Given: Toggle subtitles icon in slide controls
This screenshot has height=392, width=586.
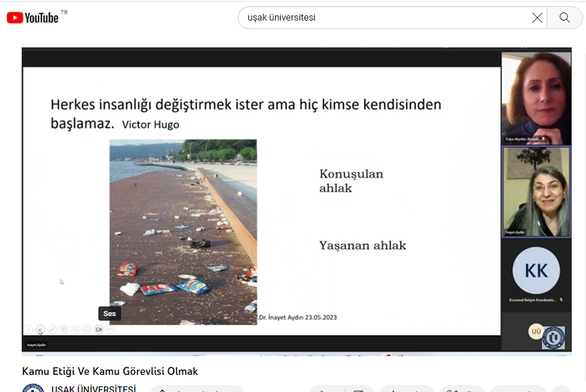Looking at the screenshot, I should point(87,329).
